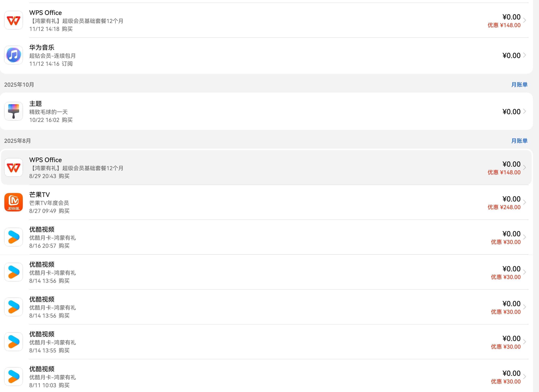Viewport: 539px width, 392px height.
Task: Open the 月账单 link for 2025年10月
Action: pyautogui.click(x=519, y=85)
